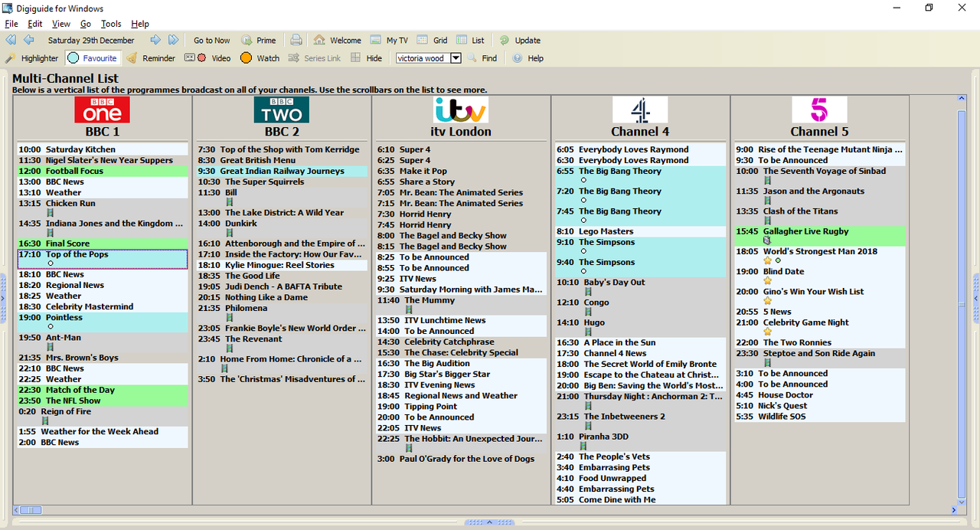The height and width of the screenshot is (530, 980).
Task: Select Tipping Point at 19:00
Action: click(x=461, y=407)
